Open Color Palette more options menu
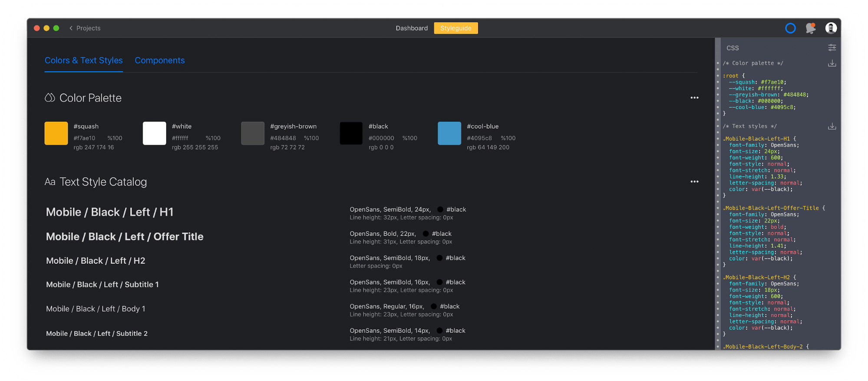The image size is (868, 381). 694,98
